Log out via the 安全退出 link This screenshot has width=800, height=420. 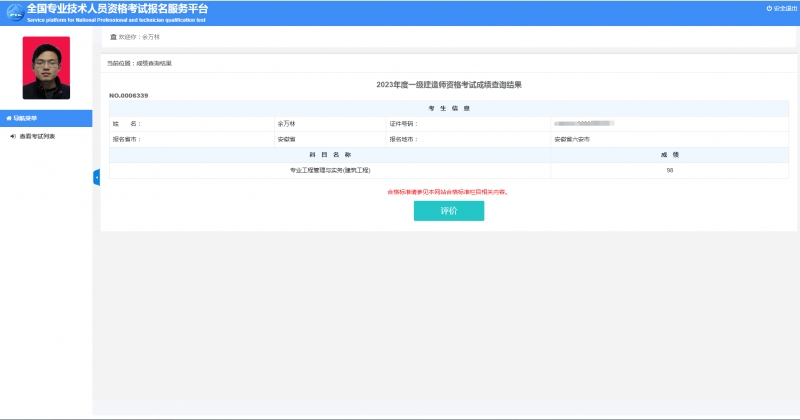[783, 8]
